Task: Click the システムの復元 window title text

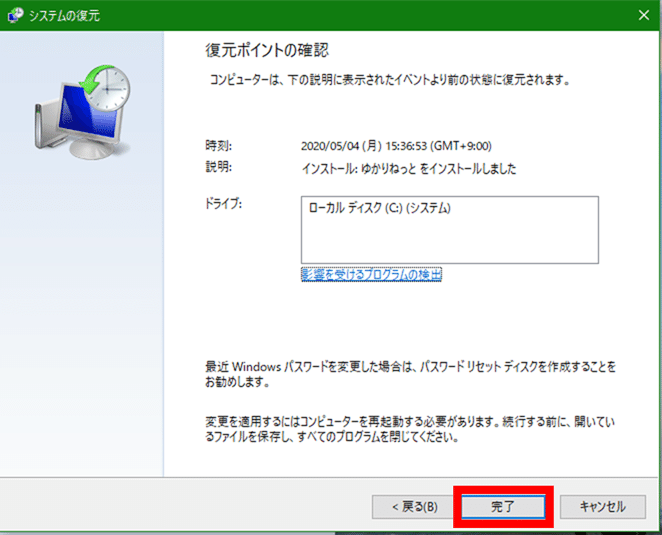Action: point(64,16)
